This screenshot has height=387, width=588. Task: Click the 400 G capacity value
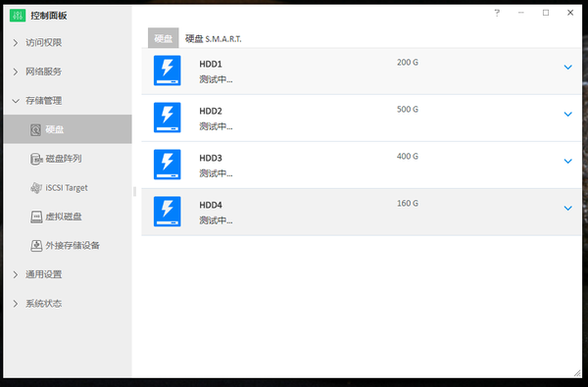click(408, 156)
